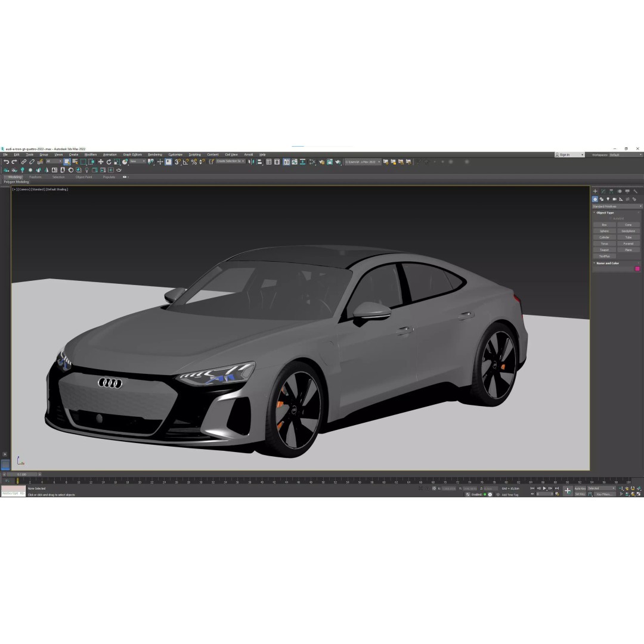Click the Undo arrow icon
Viewport: 644px width, 644px height.
coord(7,162)
